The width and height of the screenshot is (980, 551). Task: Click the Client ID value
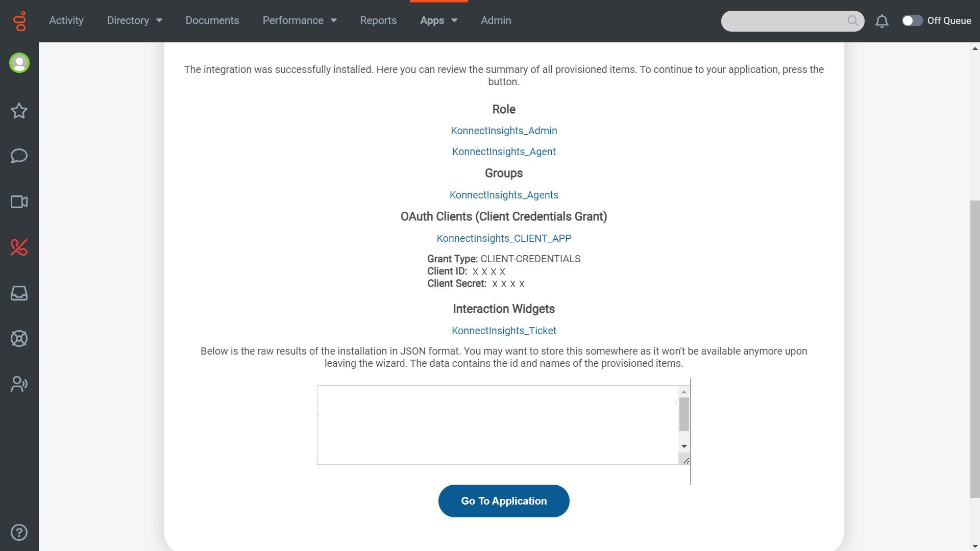click(488, 272)
